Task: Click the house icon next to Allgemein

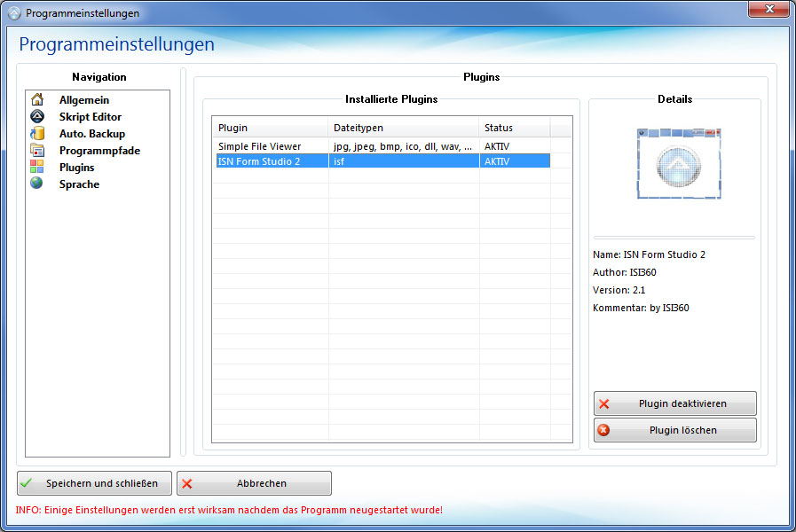Action: pyautogui.click(x=37, y=100)
